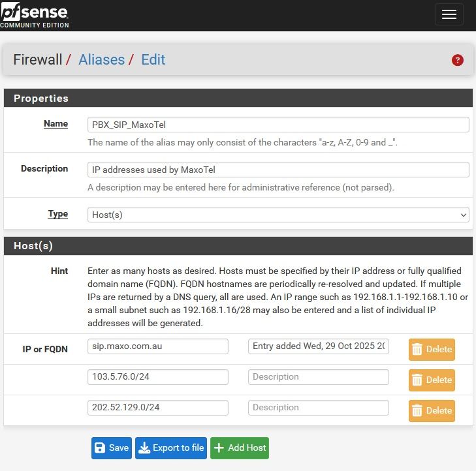Click Export to file button

[170, 448]
